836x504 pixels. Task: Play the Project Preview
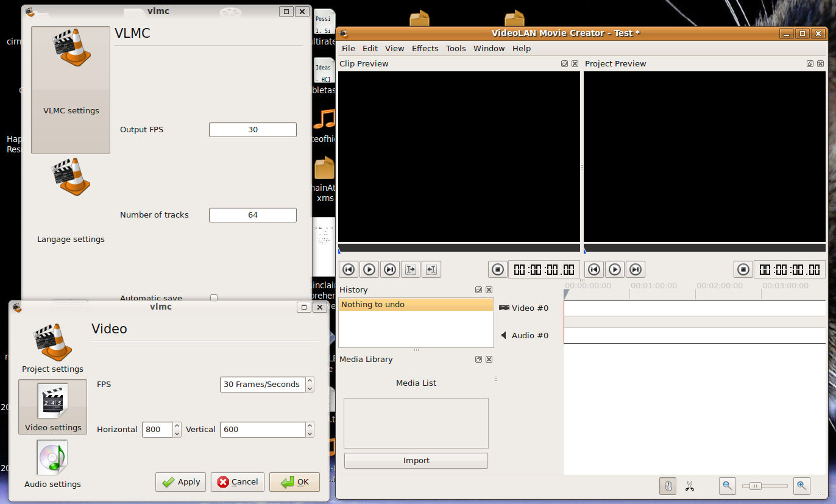pyautogui.click(x=615, y=269)
